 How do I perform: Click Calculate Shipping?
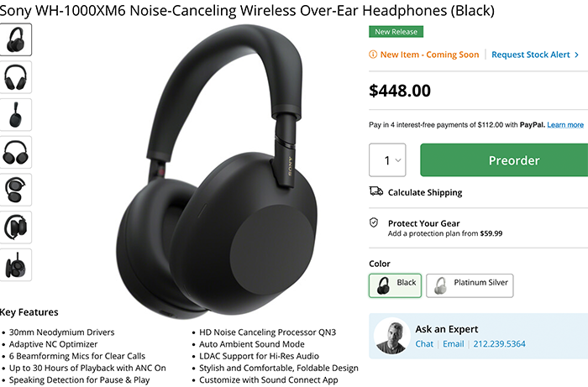pos(425,192)
